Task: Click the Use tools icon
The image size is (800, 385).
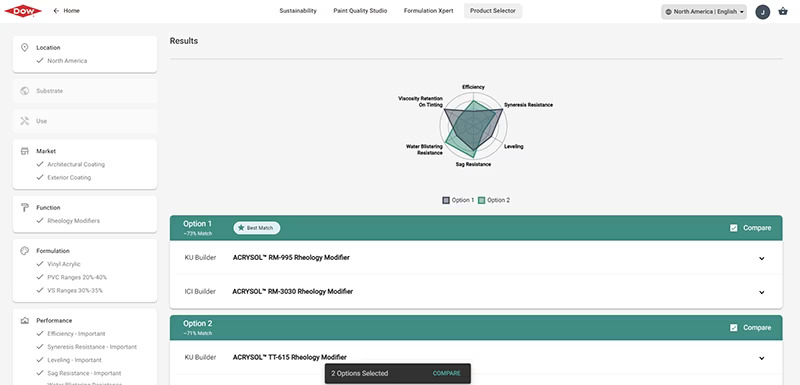Action: click(x=24, y=121)
